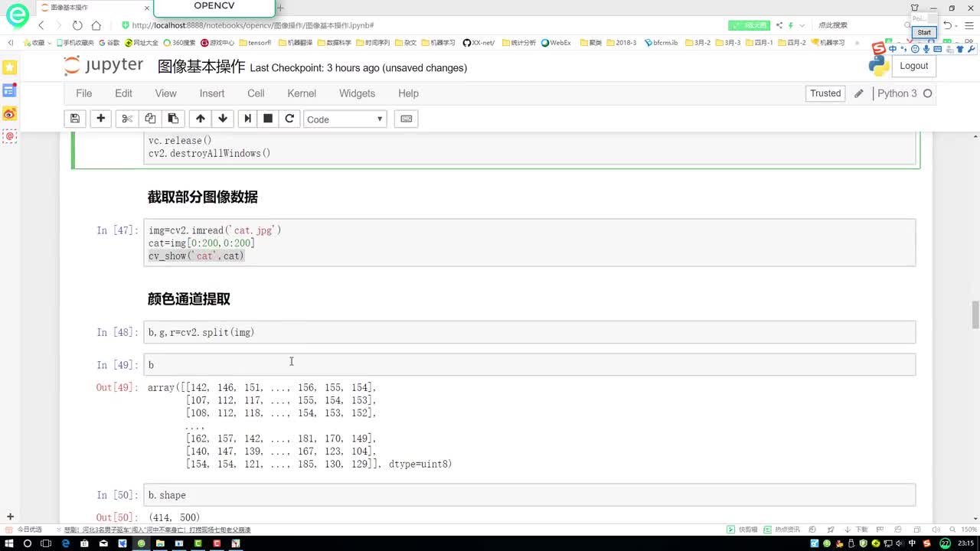Click the Logout button
980x551 pixels.
[913, 66]
